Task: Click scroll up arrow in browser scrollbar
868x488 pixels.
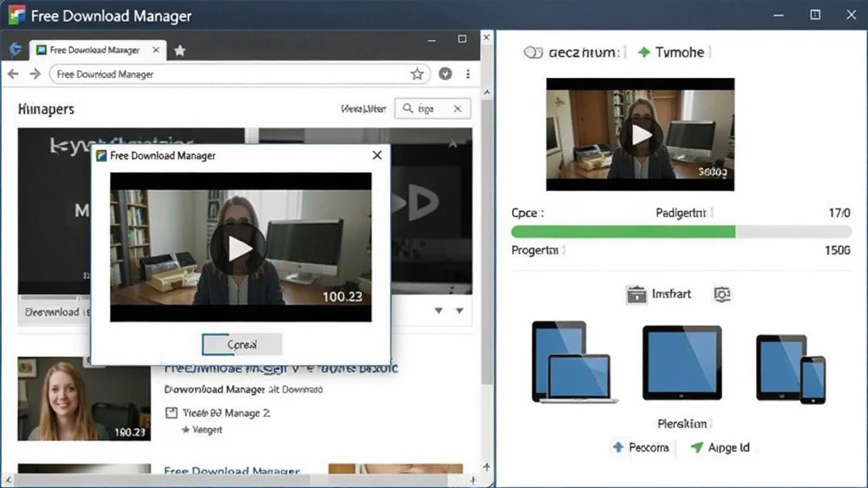Action: click(487, 93)
